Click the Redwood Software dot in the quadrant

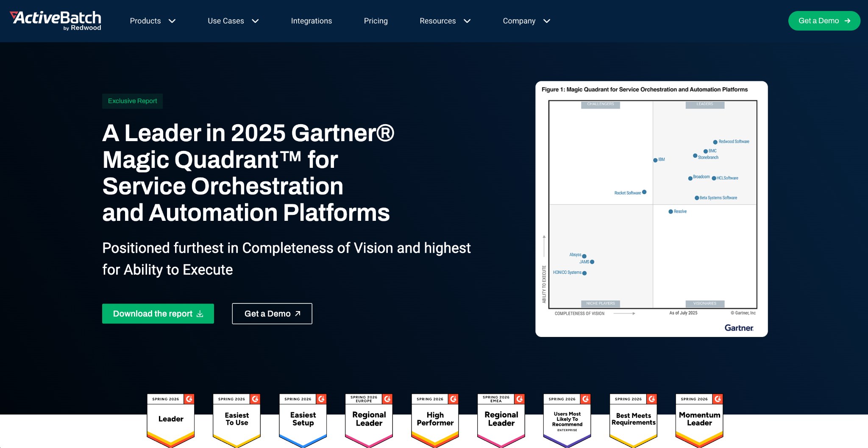(x=715, y=142)
